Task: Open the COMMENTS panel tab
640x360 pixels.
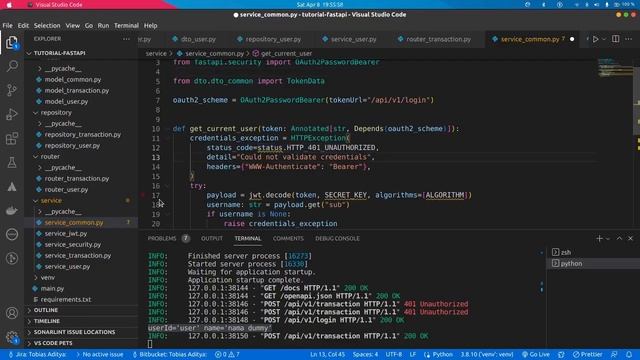Action: coord(288,238)
